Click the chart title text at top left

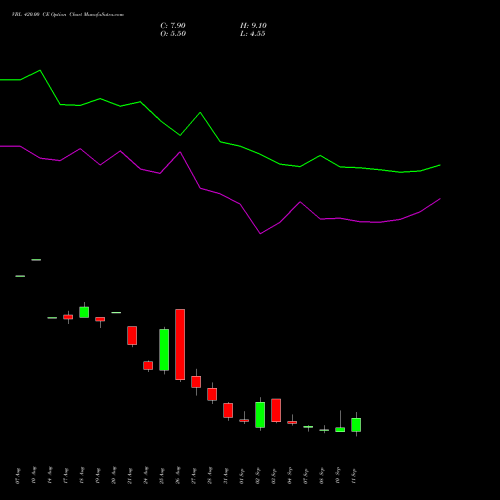coord(68,15)
